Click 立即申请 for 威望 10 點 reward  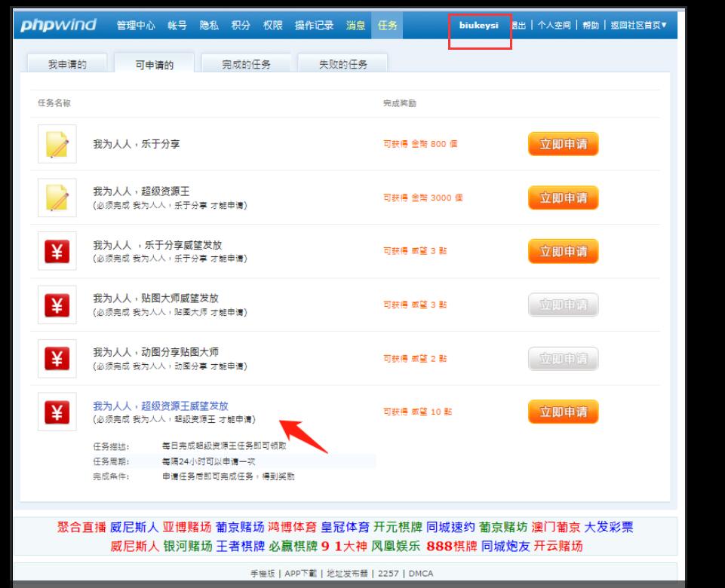tap(563, 412)
